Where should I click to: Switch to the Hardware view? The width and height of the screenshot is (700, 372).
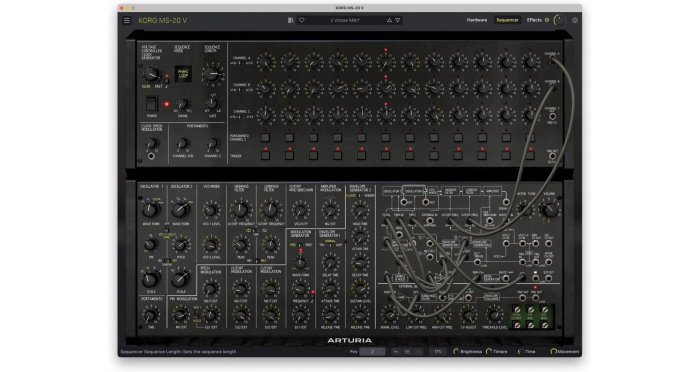(x=477, y=20)
